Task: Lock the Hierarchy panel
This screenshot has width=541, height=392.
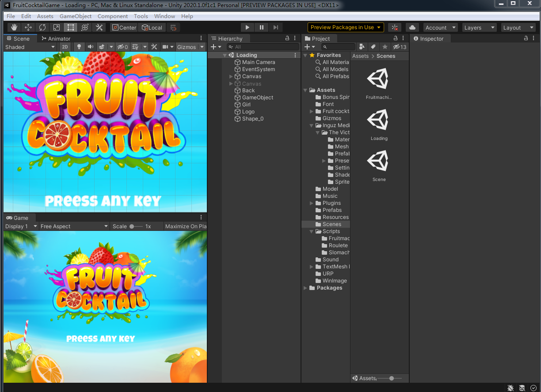Action: (x=287, y=38)
